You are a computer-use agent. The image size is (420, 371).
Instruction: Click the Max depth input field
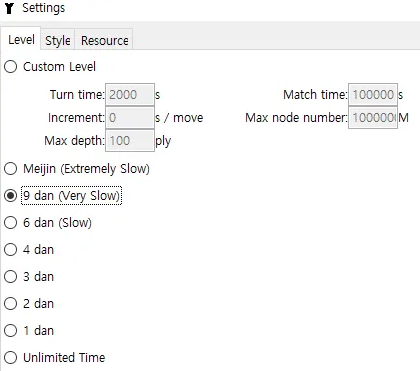130,141
